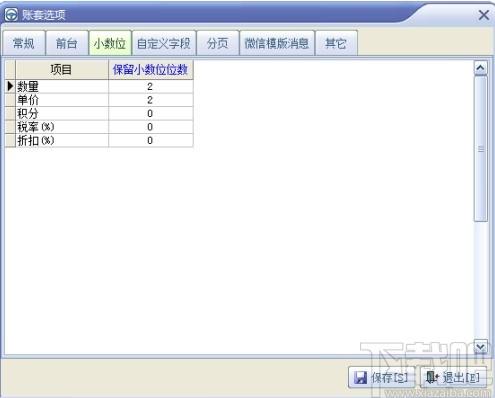Click the decimal value cell for 数量
The width and height of the screenshot is (495, 398).
(151, 87)
